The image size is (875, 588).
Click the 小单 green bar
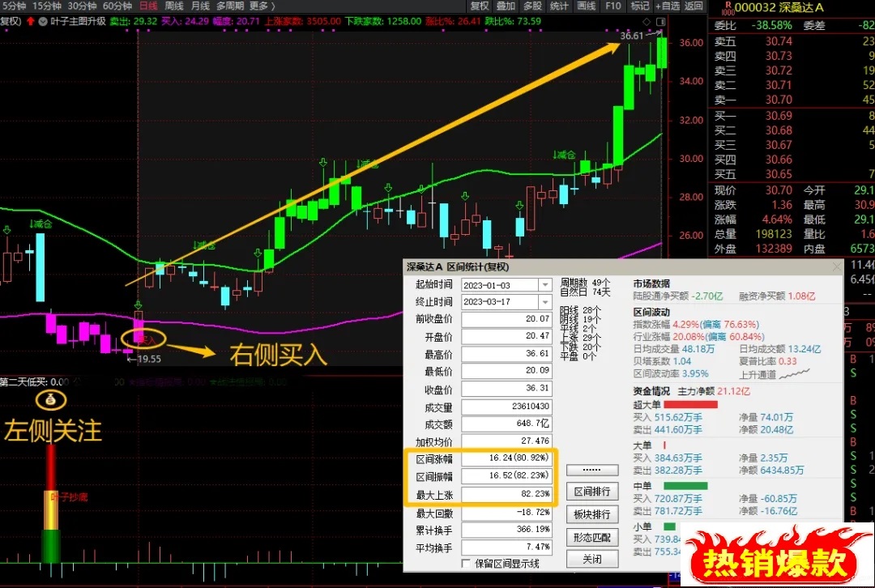coord(670,526)
